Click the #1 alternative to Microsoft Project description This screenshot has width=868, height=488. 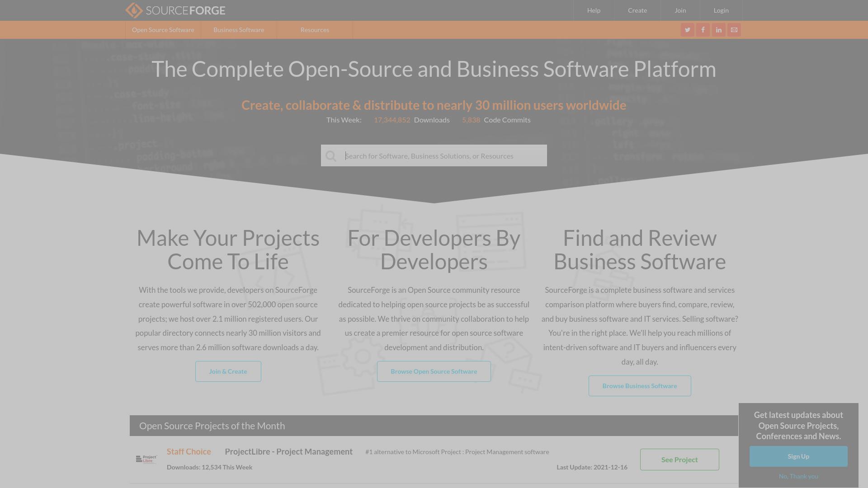pos(457,452)
